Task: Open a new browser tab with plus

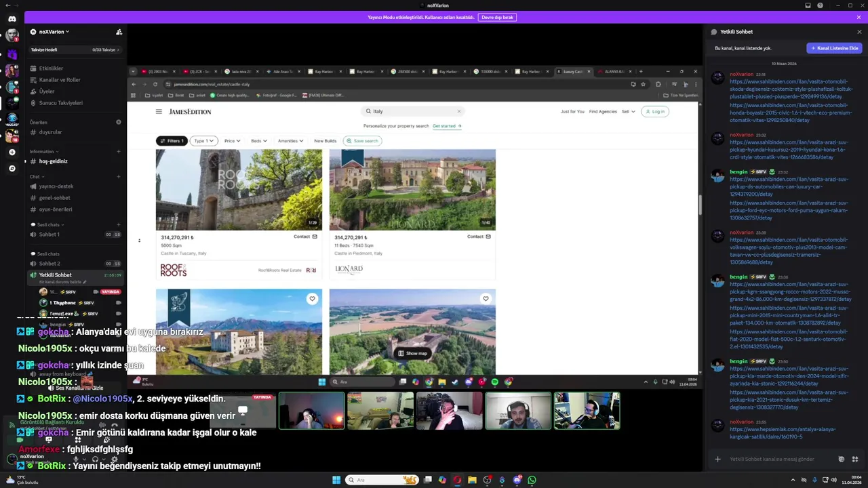Action: point(640,71)
